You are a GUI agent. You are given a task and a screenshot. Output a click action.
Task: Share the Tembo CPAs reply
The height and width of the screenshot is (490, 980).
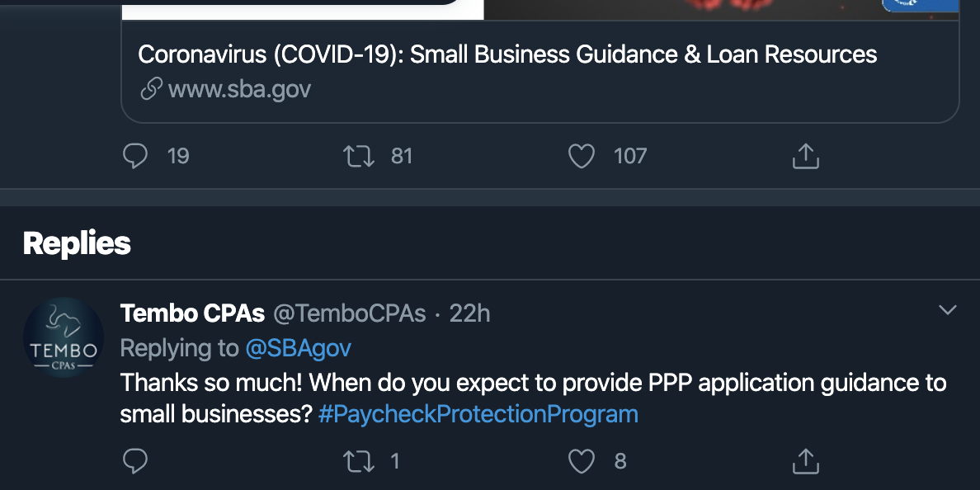click(x=805, y=461)
